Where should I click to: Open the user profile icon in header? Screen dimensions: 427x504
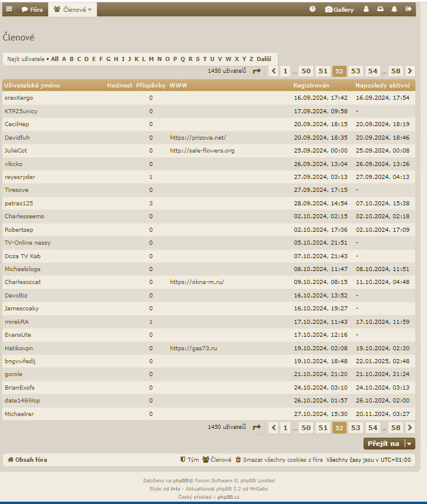[367, 9]
